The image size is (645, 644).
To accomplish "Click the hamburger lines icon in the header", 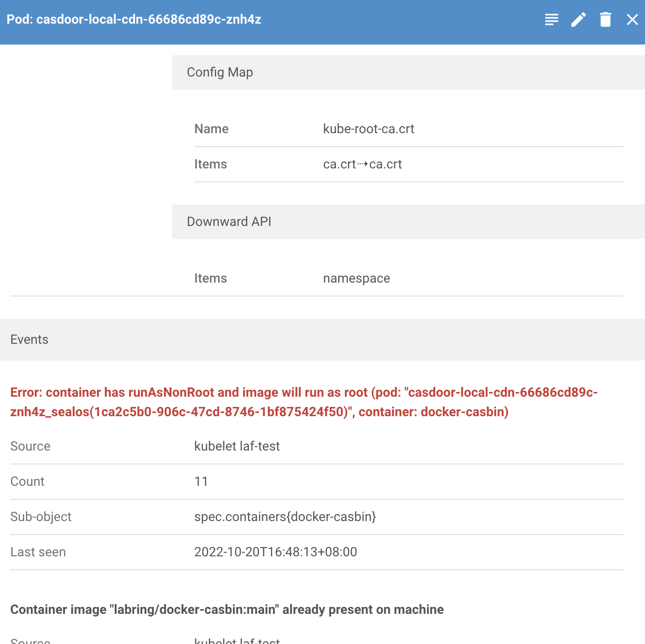I will [551, 19].
